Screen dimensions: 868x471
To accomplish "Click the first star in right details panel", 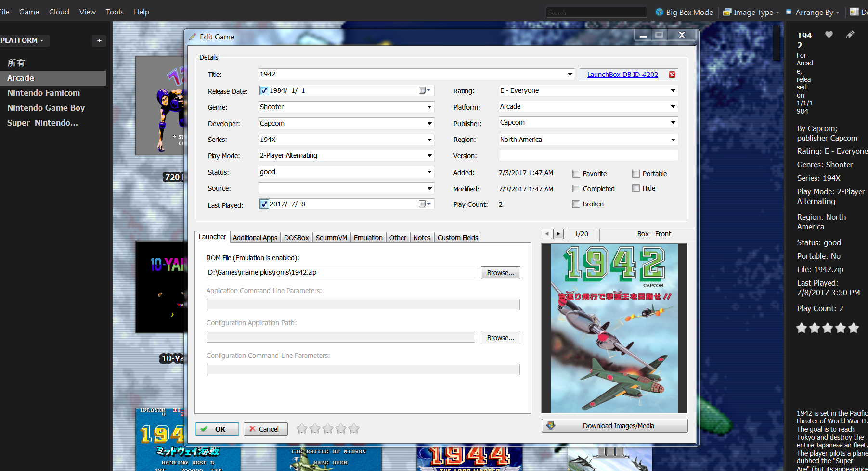I will [x=802, y=328].
